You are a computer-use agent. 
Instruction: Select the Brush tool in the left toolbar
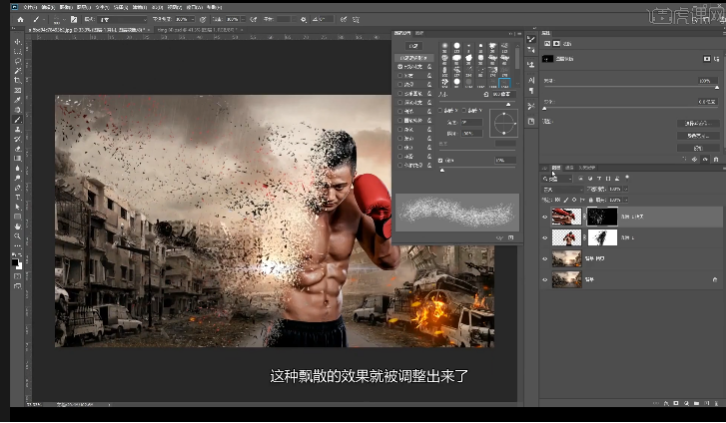(18, 119)
